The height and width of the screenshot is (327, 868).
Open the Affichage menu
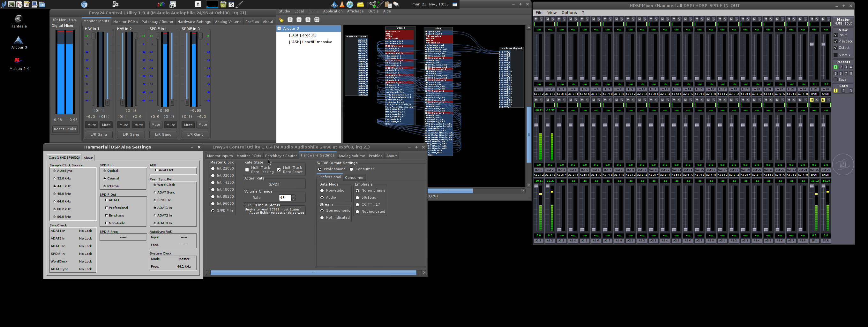tap(355, 11)
